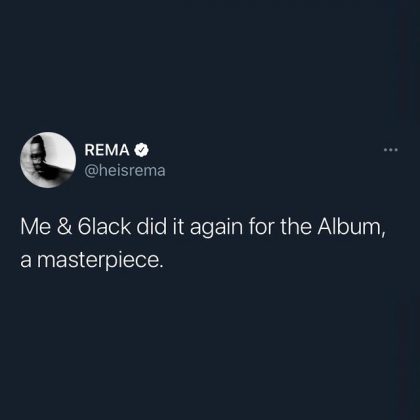Image resolution: width=420 pixels, height=420 pixels.
Task: Click the REMA display name
Action: pos(107,150)
